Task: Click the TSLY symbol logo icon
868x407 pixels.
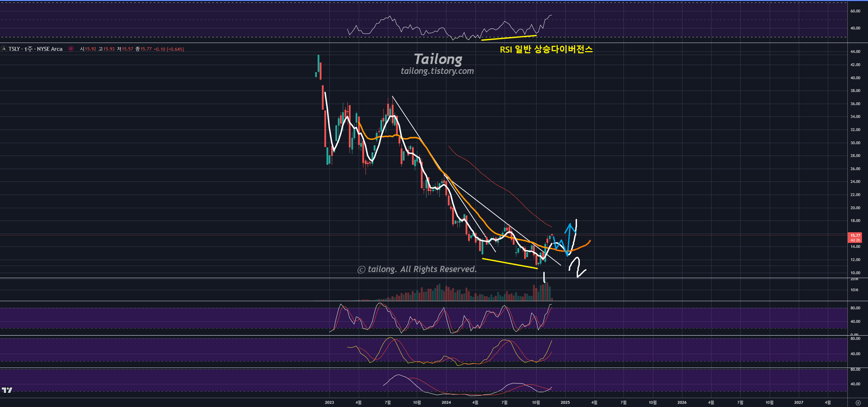Action: click(x=4, y=49)
